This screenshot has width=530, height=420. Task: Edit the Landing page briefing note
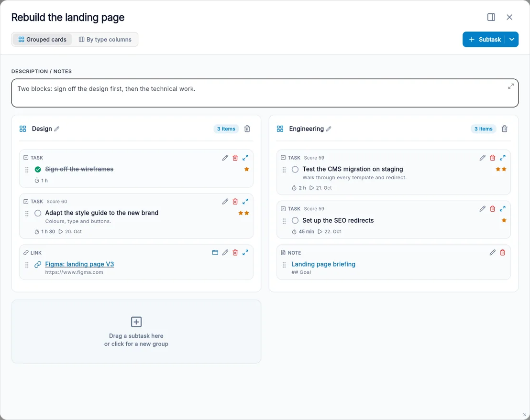pyautogui.click(x=493, y=253)
